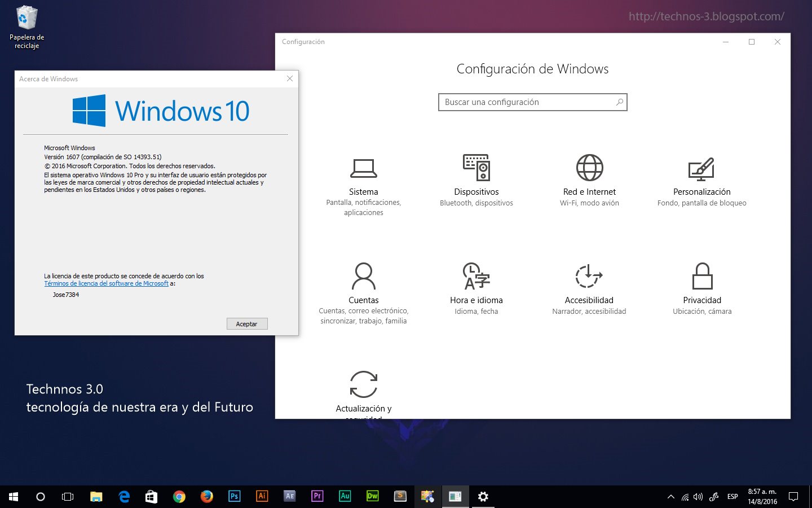Open the volume speaker tray icon
This screenshot has height=508, width=812.
pyautogui.click(x=698, y=497)
